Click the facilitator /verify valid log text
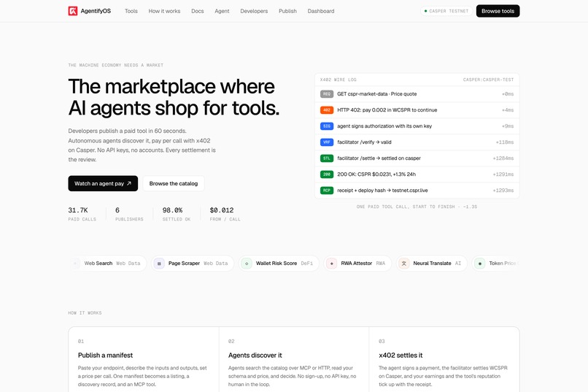 [364, 142]
